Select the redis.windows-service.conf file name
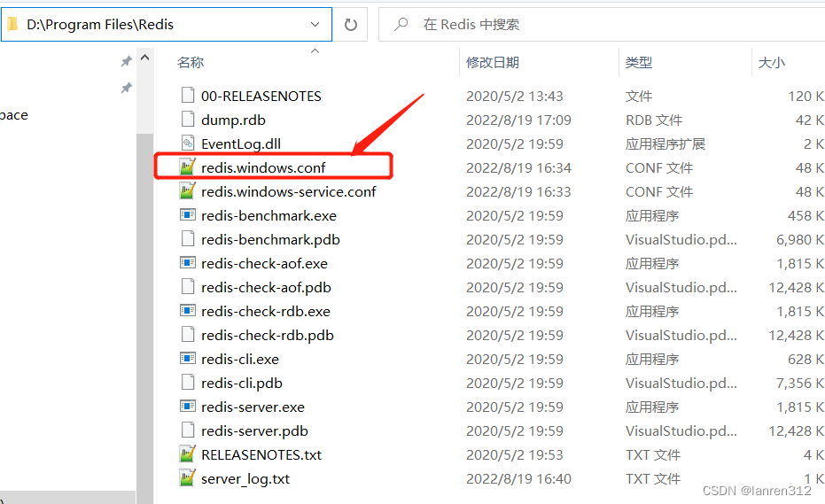 (288, 191)
